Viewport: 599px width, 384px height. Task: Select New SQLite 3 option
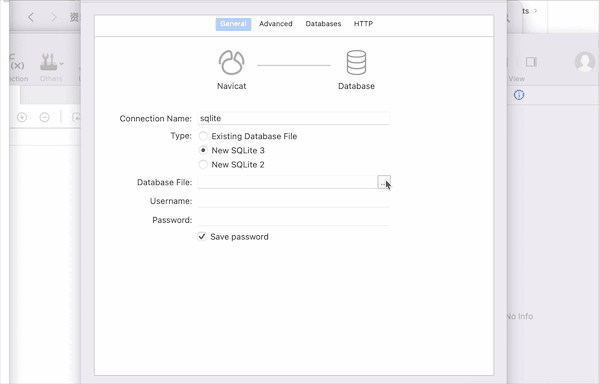(x=203, y=150)
